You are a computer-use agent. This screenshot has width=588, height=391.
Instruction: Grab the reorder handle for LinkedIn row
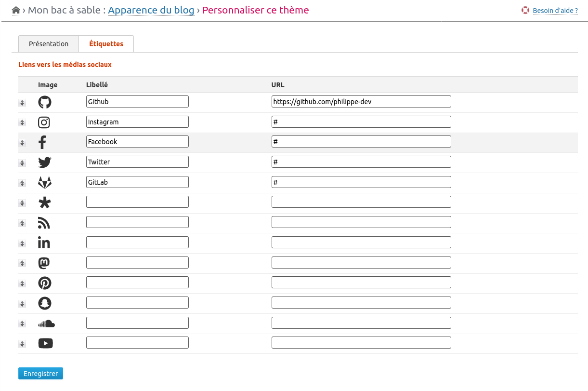(22, 243)
